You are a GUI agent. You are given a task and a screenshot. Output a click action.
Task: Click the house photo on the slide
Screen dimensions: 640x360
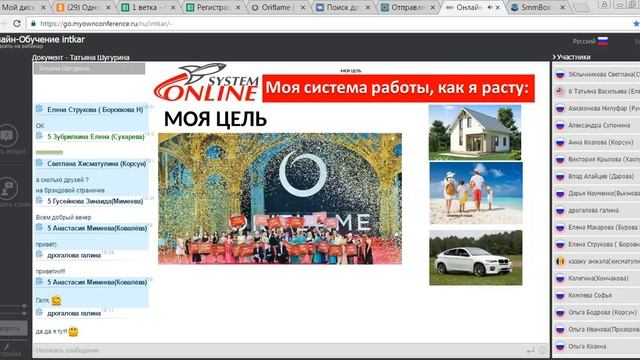coord(475,132)
